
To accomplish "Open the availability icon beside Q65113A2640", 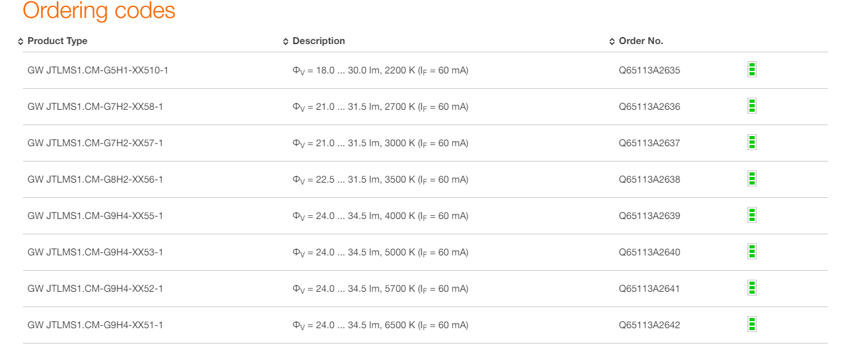I will pyautogui.click(x=752, y=252).
